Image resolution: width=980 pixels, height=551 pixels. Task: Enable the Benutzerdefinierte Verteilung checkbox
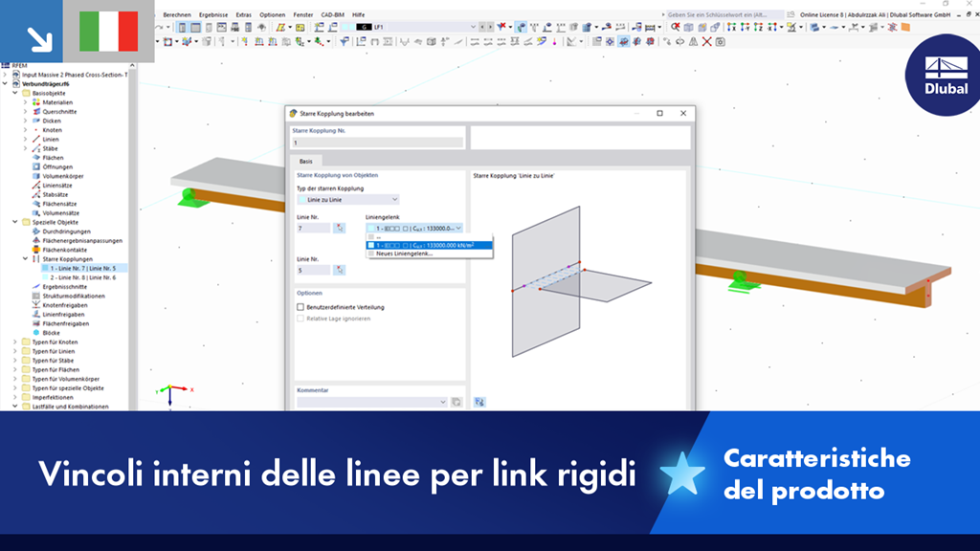coord(301,307)
